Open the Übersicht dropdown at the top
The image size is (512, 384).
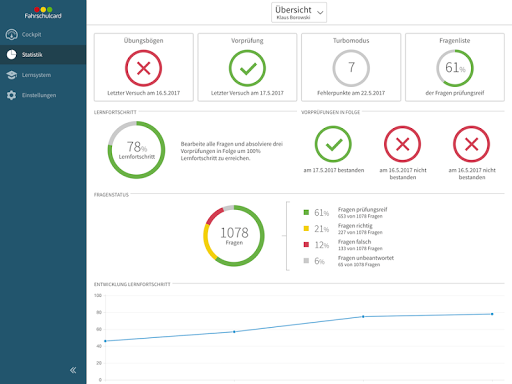pyautogui.click(x=299, y=13)
